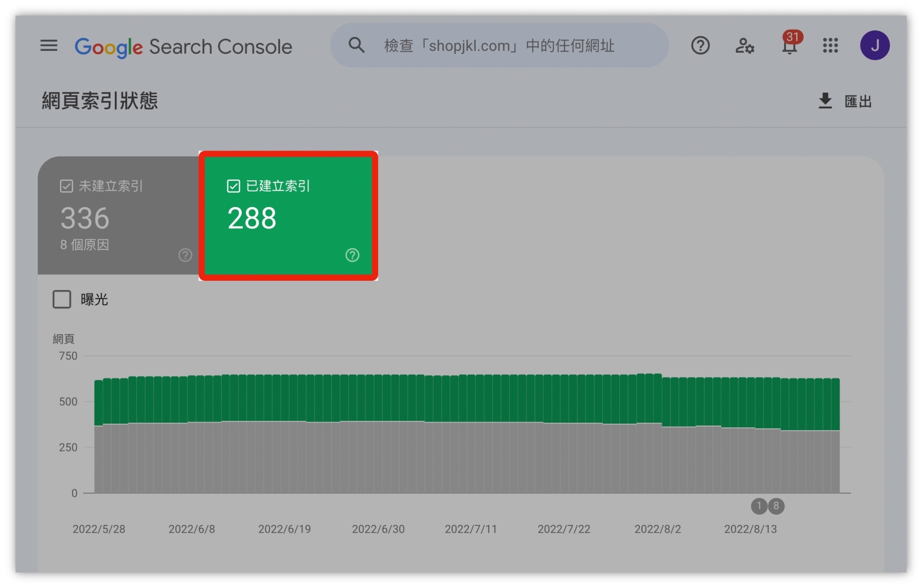This screenshot has height=588, width=922.
Task: Click the search magnifier icon
Action: pos(357,46)
